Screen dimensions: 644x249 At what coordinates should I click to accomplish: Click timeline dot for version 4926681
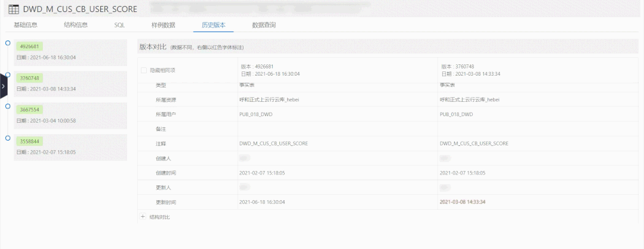[7, 43]
